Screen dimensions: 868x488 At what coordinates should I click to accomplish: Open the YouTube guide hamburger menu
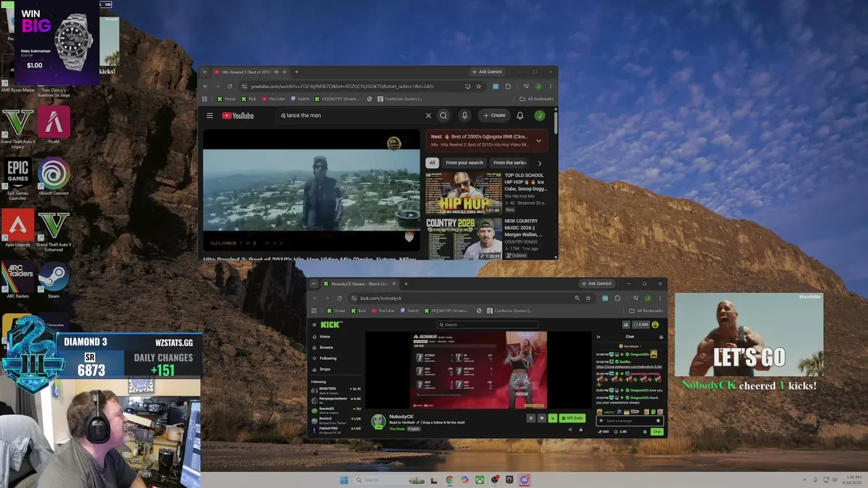210,115
